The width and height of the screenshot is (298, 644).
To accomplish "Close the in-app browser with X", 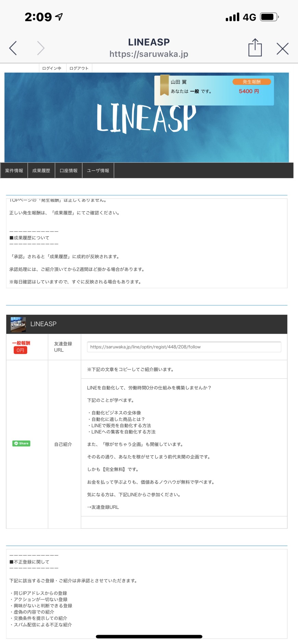I will tap(283, 49).
